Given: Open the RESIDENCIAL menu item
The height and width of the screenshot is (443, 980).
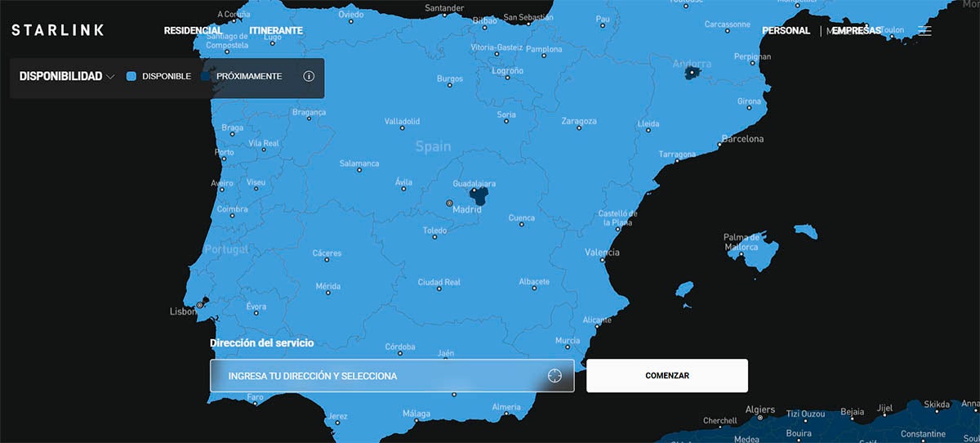Looking at the screenshot, I should click(x=194, y=30).
